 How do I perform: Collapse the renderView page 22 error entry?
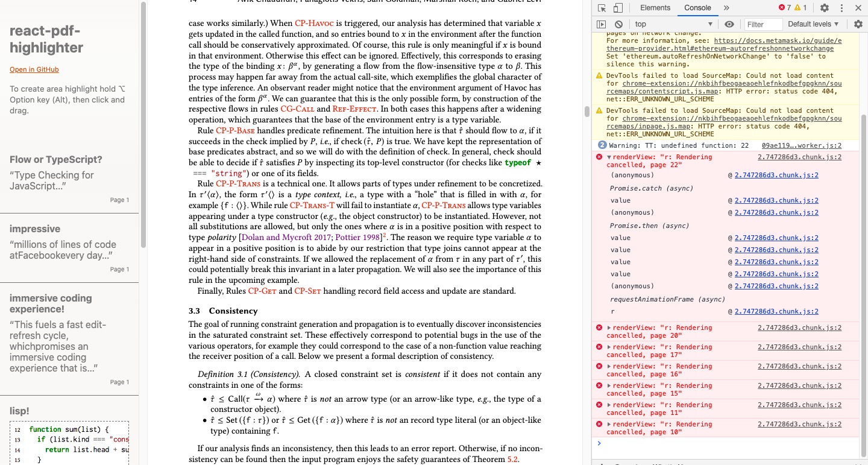(x=611, y=157)
